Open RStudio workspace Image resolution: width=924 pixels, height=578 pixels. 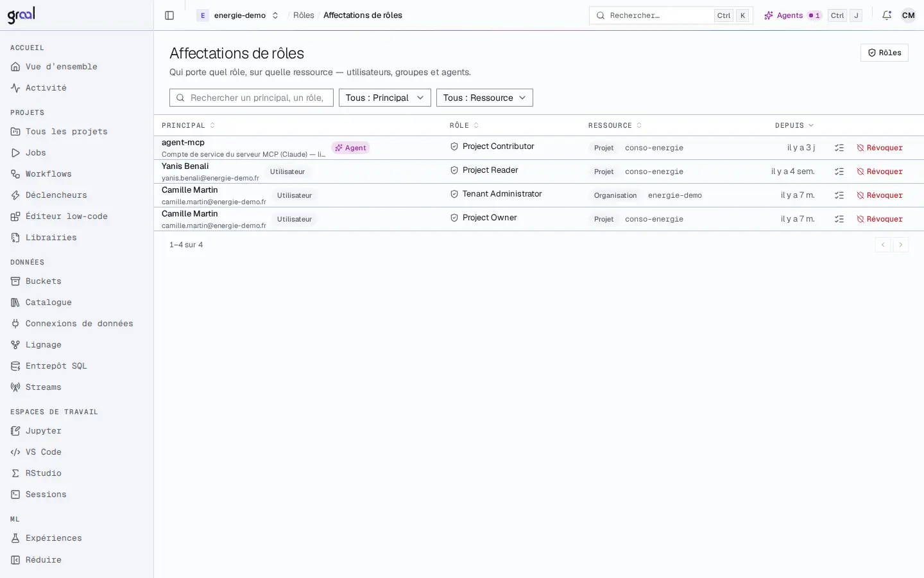76,473
